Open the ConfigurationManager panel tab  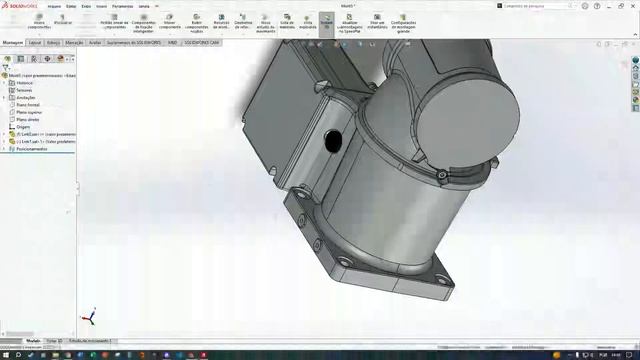point(34,59)
